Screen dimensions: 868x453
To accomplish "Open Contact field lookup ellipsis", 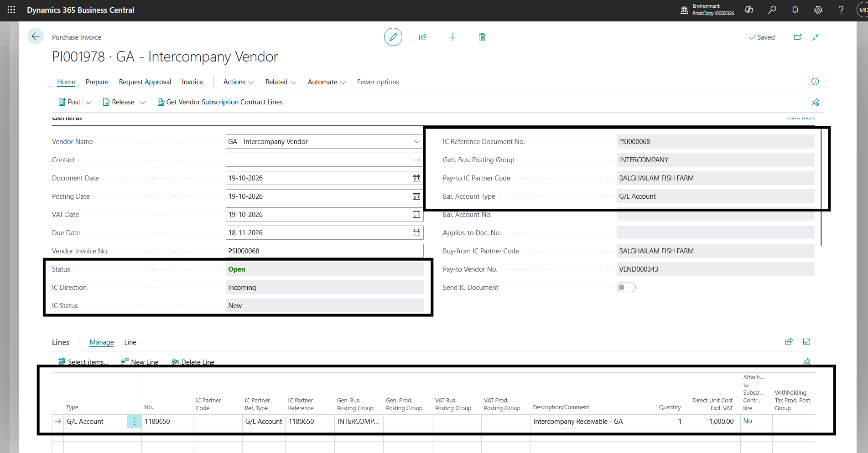I will [x=417, y=160].
